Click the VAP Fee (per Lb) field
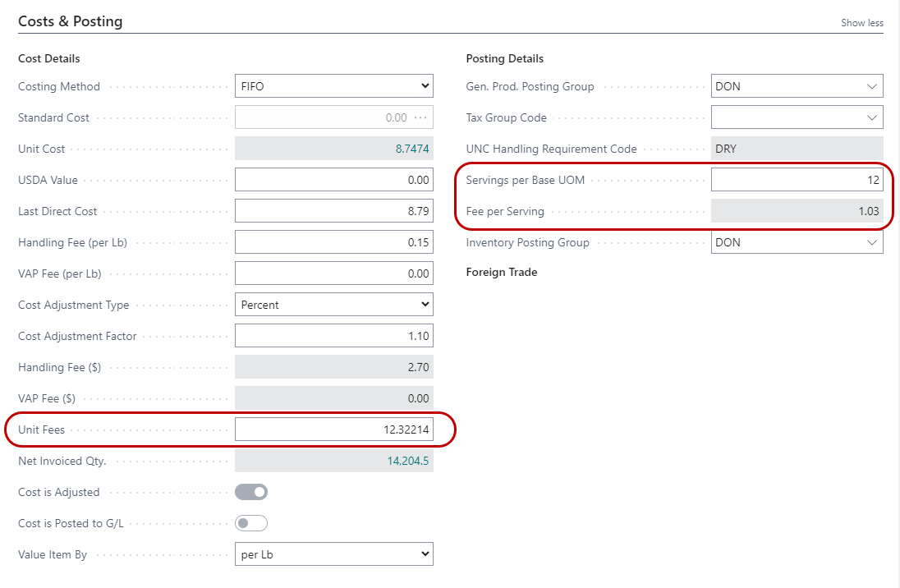This screenshot has width=900, height=588. point(333,273)
